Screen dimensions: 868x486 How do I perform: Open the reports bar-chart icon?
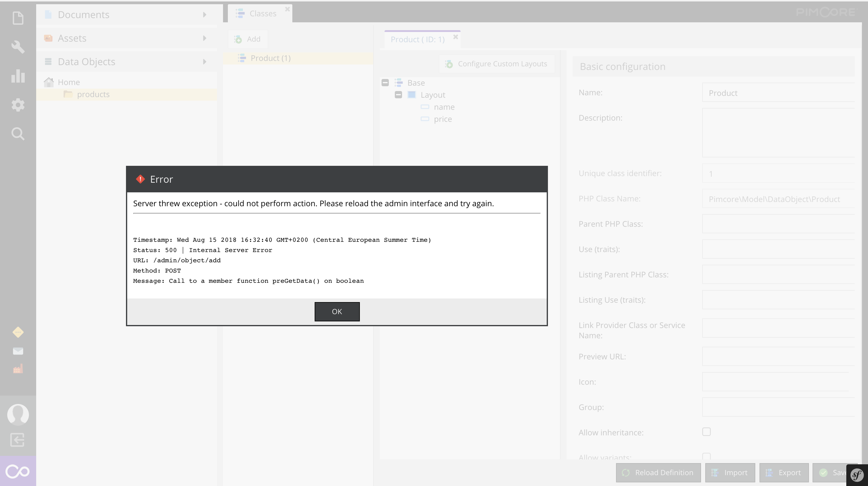(18, 77)
